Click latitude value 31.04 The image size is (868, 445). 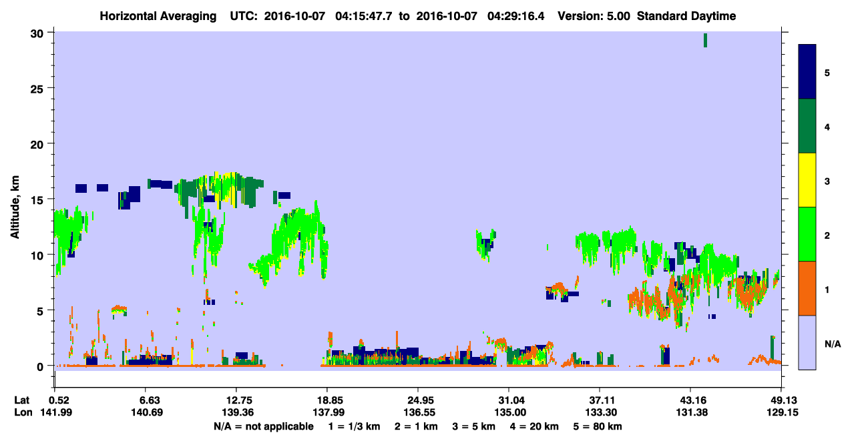(x=509, y=400)
